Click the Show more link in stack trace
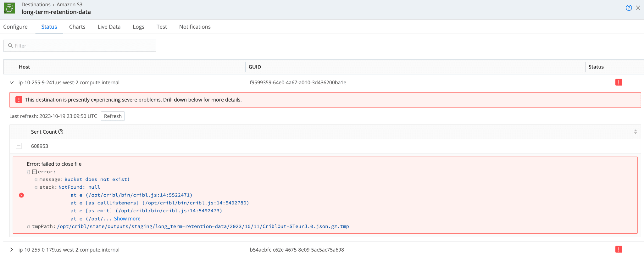 click(x=127, y=219)
